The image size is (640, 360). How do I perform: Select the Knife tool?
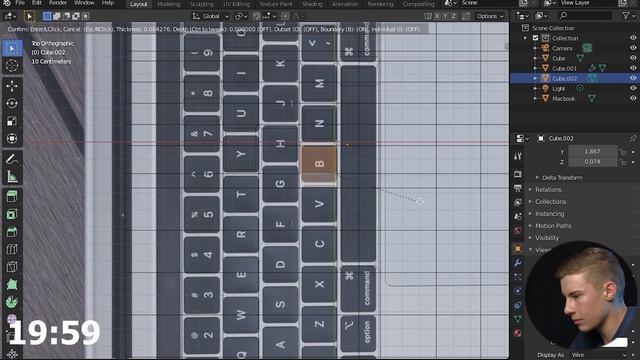[12, 267]
